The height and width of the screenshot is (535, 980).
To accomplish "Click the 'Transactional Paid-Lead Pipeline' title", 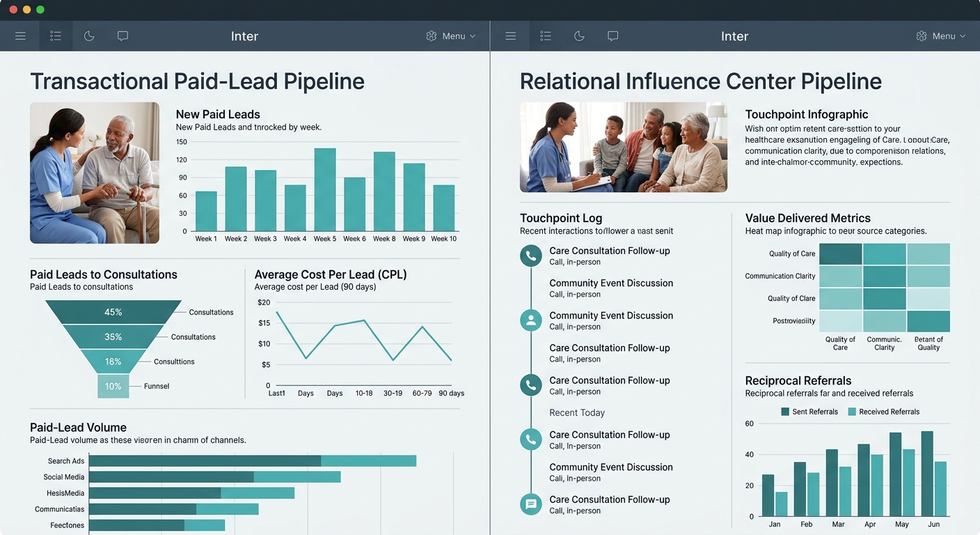I will pos(197,82).
